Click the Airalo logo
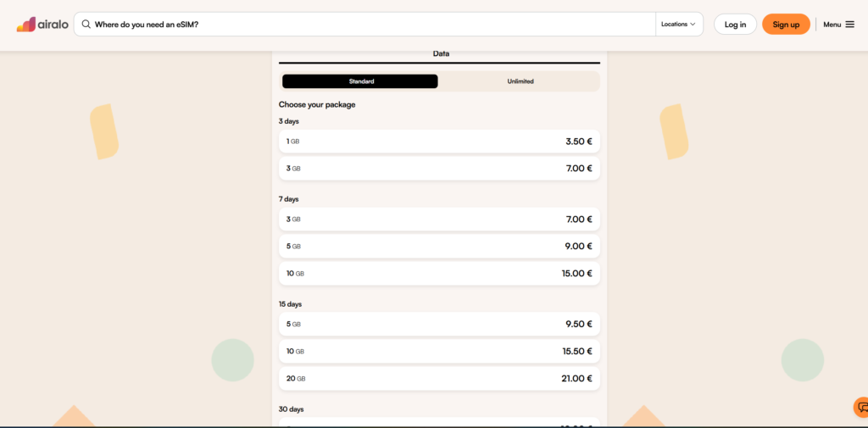This screenshot has width=868, height=428. pyautogui.click(x=42, y=25)
